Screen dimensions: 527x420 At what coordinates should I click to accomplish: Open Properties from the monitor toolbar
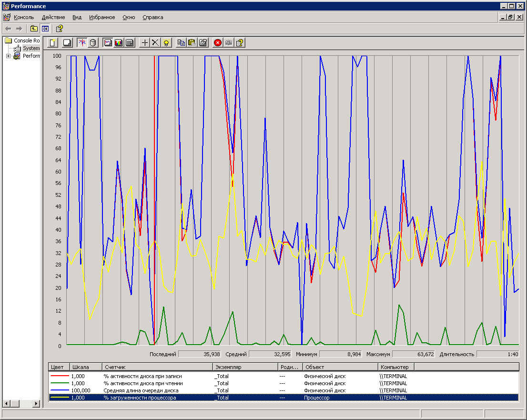click(203, 42)
